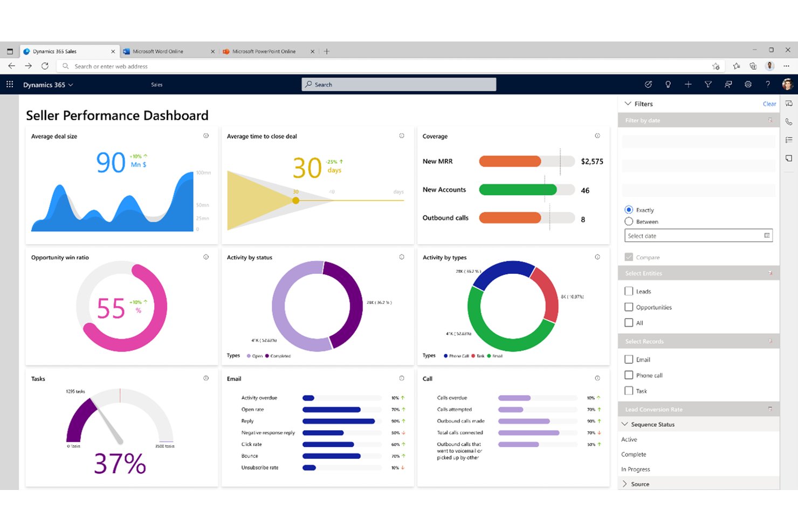
Task: Click the Average time to close slider handle
Action: (295, 201)
